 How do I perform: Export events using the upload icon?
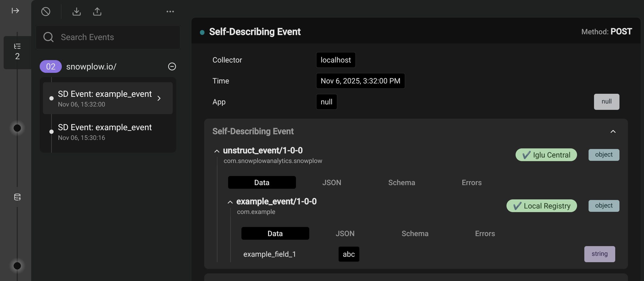point(97,12)
